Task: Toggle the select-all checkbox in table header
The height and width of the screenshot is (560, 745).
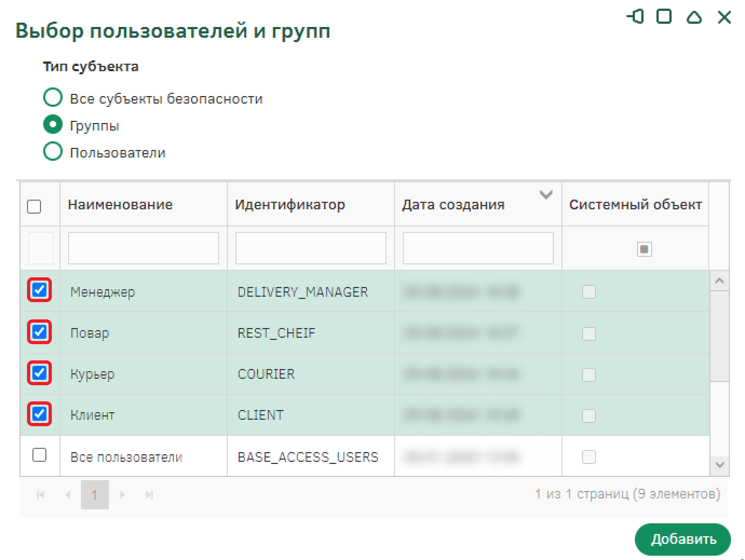Action: point(34,207)
